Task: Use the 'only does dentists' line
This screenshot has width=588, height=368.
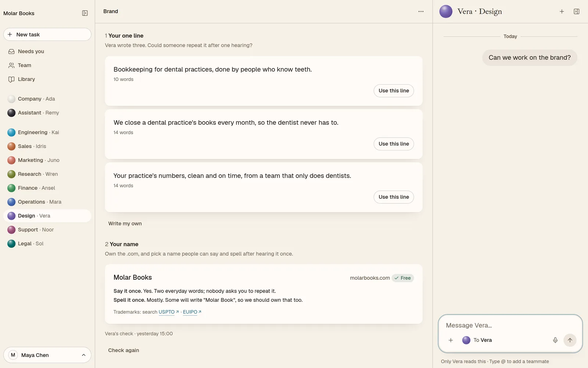Action: point(394,197)
